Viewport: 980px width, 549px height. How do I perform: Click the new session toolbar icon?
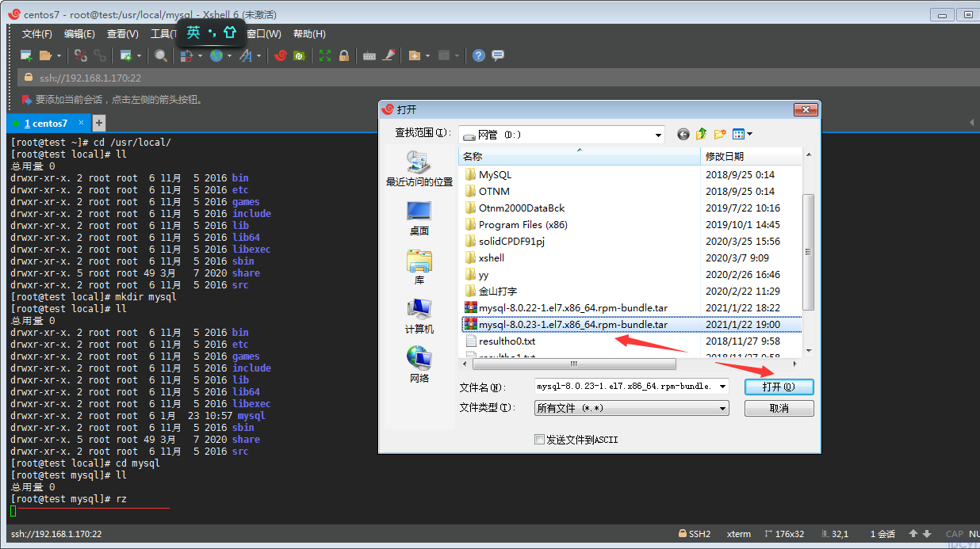[x=26, y=55]
